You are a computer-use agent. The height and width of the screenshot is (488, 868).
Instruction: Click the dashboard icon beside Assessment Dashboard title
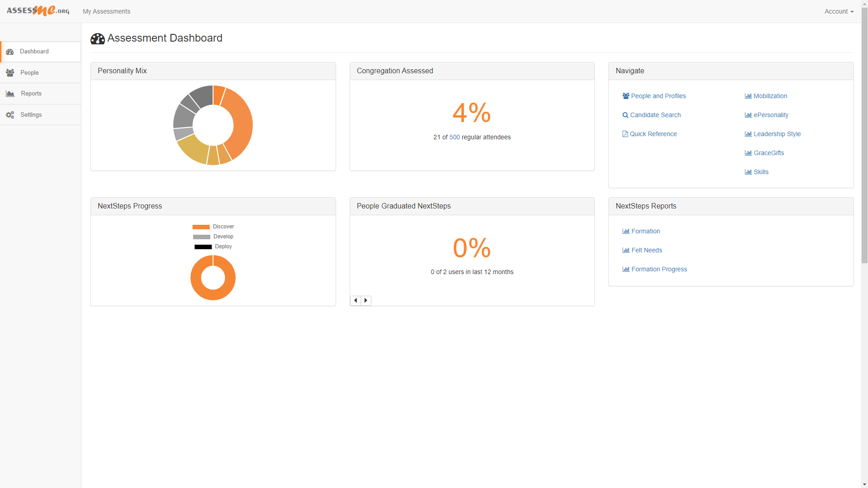click(98, 38)
